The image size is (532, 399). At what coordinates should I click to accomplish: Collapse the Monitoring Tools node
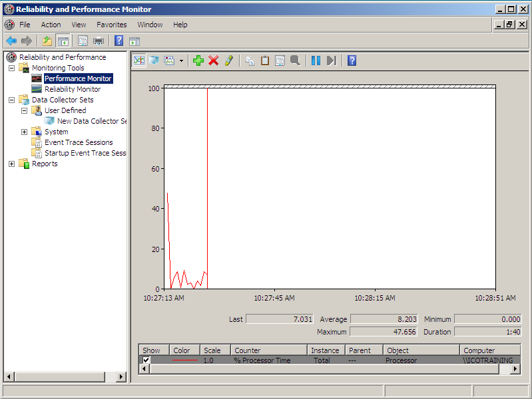tap(11, 68)
